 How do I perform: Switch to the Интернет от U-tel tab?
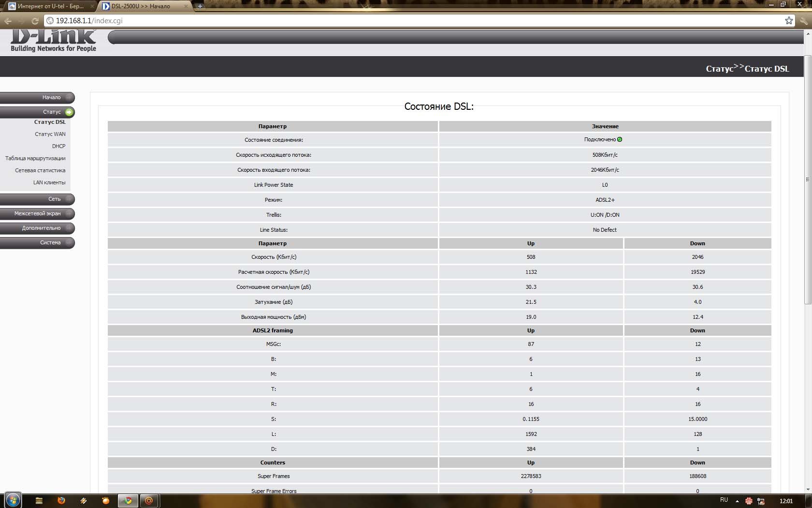[x=48, y=6]
